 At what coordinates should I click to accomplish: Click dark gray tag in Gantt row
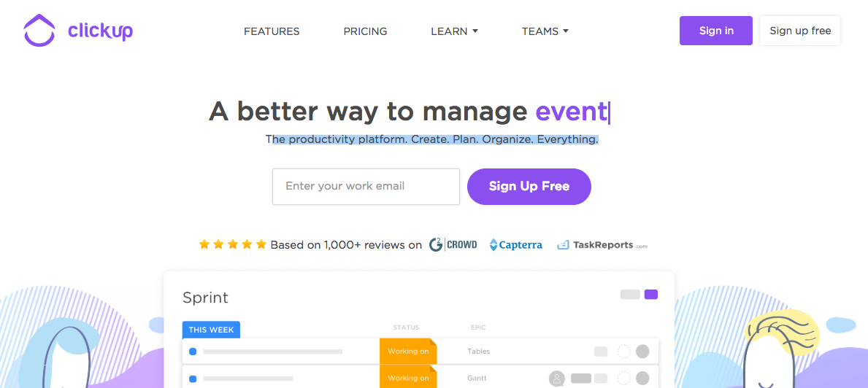pyautogui.click(x=580, y=379)
